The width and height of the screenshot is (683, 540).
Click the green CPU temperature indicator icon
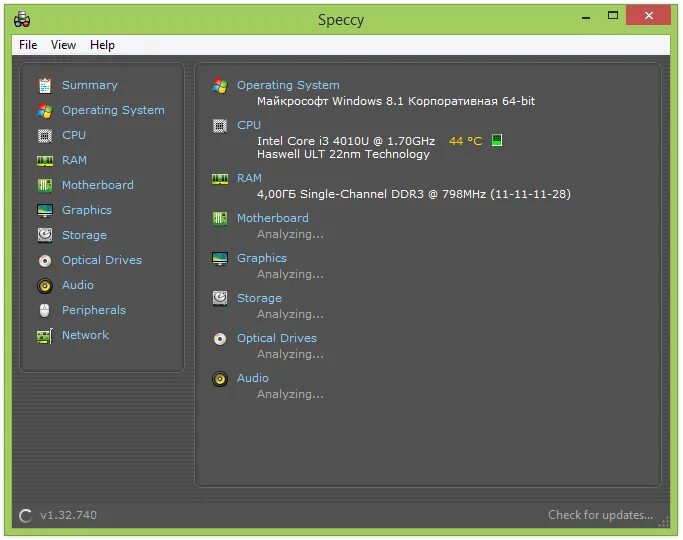click(x=497, y=140)
